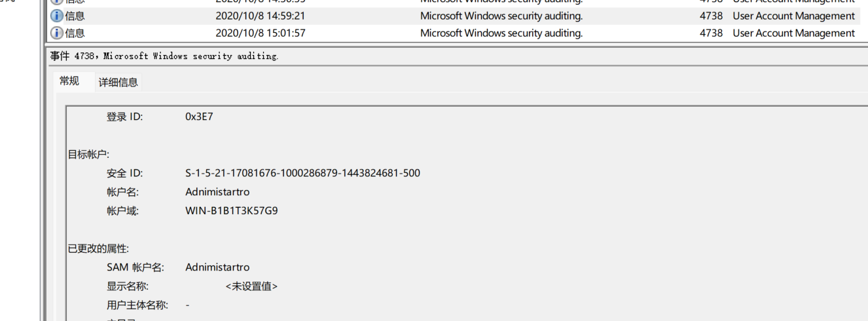Click info icon of 15:01:57 event
The height and width of the screenshot is (321, 868).
click(x=57, y=33)
